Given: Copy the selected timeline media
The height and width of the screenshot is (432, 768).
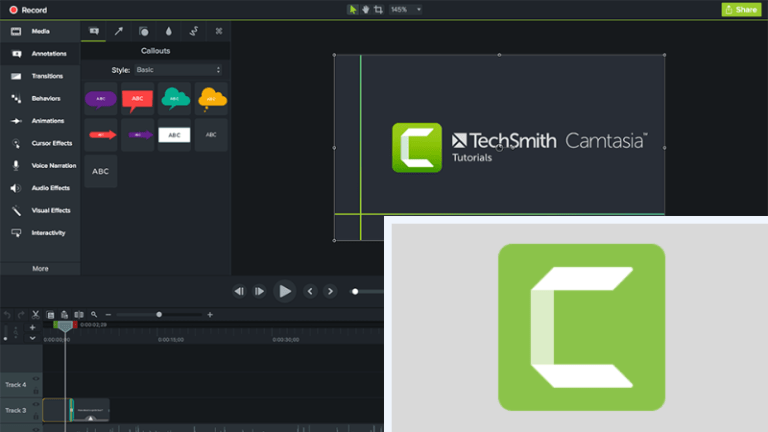Looking at the screenshot, I should (50, 315).
